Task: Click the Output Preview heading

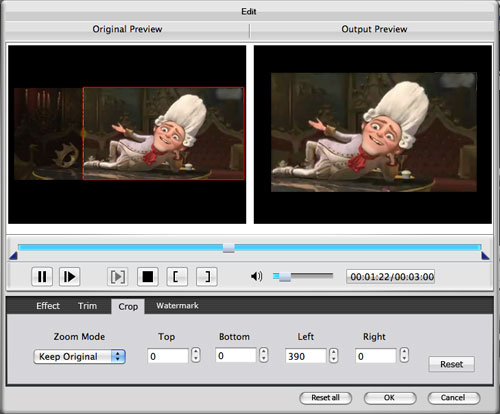Action: [374, 29]
